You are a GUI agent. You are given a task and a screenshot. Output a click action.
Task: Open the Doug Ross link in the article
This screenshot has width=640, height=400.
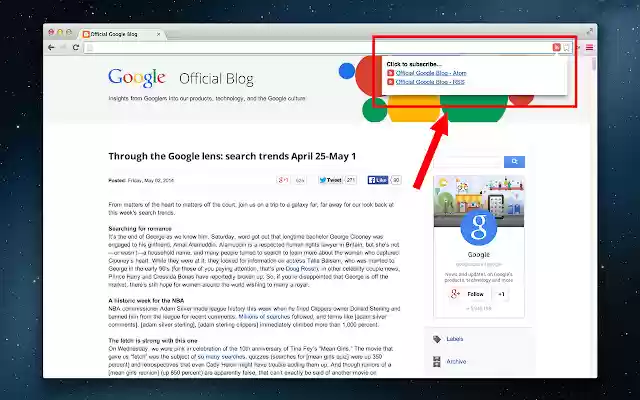point(302,269)
